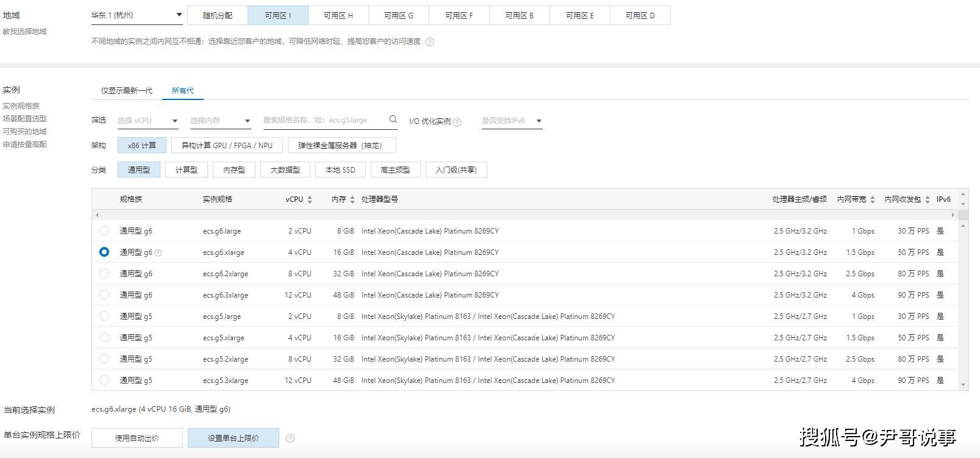This screenshot has width=980, height=458.
Task: Click the I/O optimized instance help icon
Action: tap(457, 122)
